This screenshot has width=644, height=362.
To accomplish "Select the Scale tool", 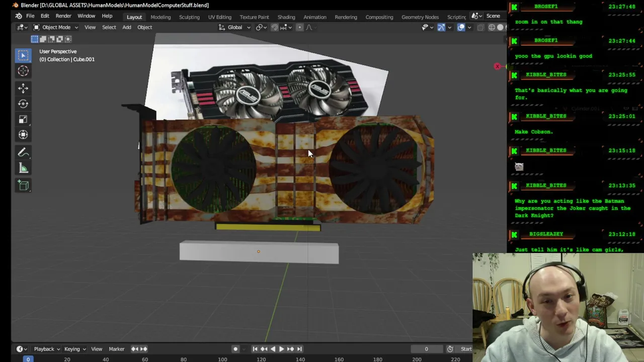I will point(23,119).
